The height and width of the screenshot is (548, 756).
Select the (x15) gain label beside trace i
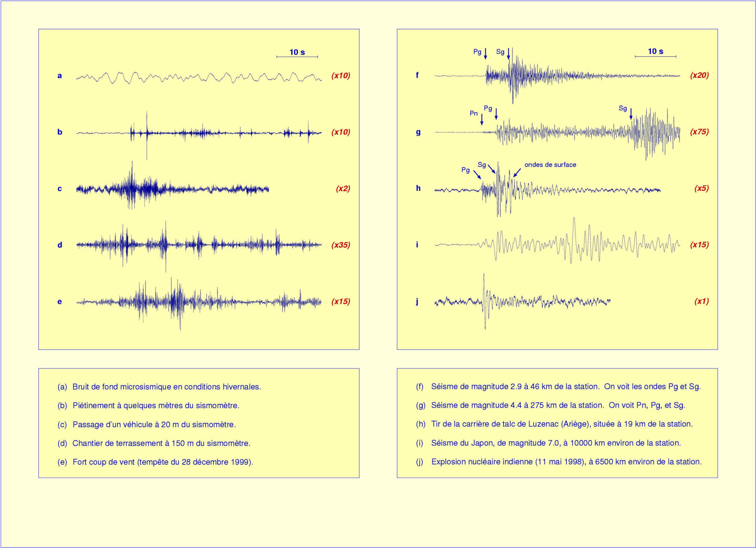point(699,245)
